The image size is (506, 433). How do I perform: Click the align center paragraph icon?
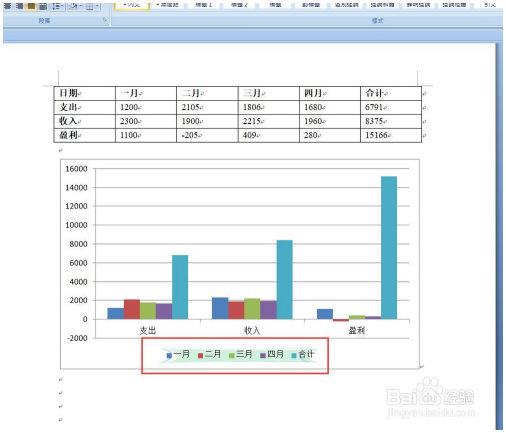[7, 6]
